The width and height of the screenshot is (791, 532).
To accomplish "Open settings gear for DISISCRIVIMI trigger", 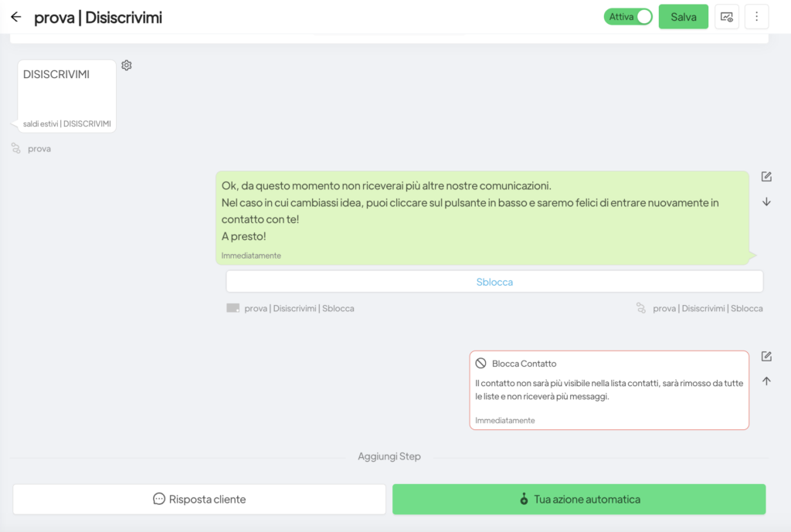I will coord(127,66).
